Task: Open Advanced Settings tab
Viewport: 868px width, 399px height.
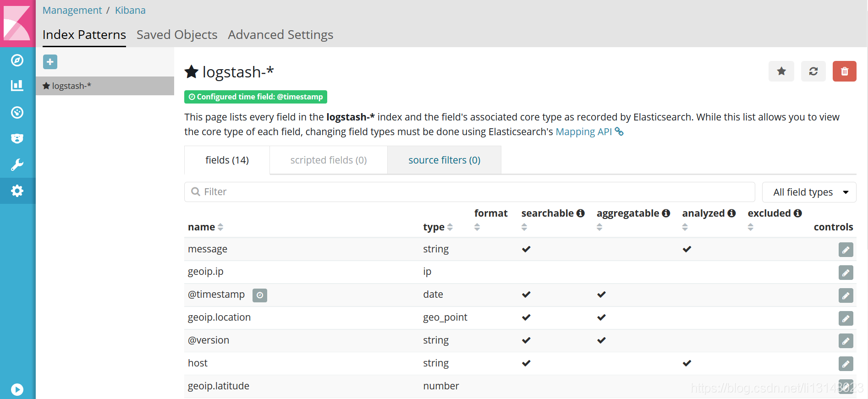Action: tap(280, 35)
